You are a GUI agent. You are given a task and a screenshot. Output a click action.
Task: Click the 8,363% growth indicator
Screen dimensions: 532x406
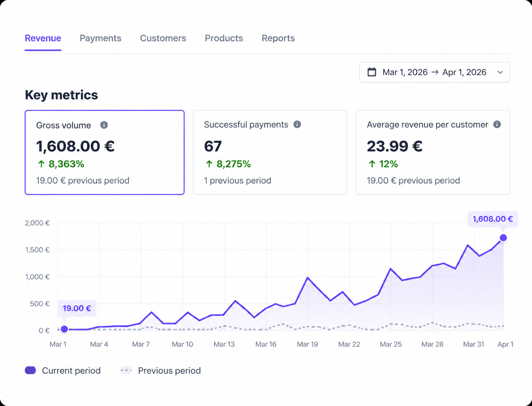coord(61,164)
